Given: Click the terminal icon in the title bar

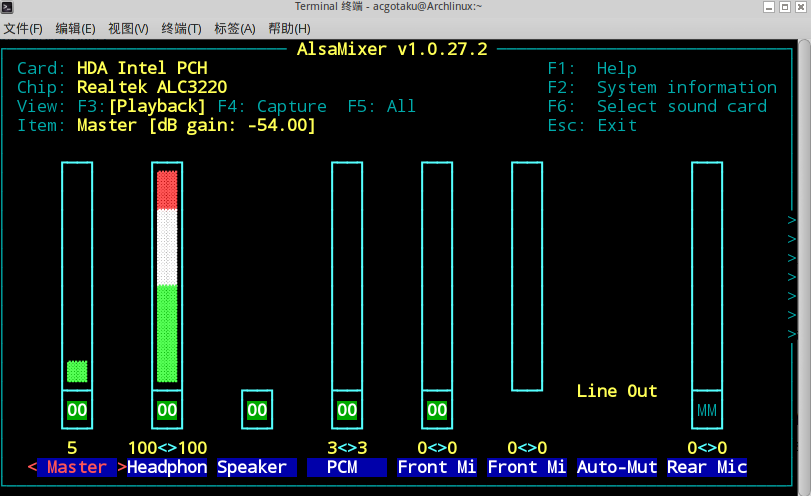Looking at the screenshot, I should pos(7,7).
